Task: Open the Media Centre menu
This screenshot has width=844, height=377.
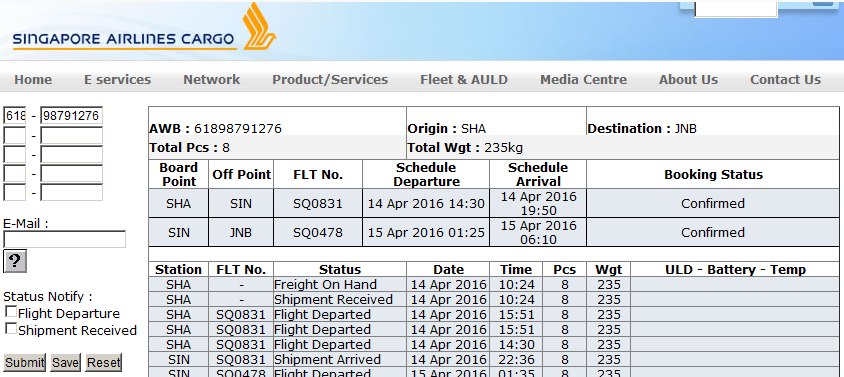Action: [x=583, y=80]
